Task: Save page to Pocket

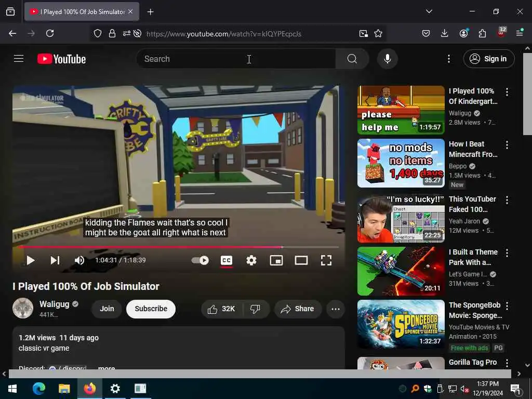Action: point(426,33)
